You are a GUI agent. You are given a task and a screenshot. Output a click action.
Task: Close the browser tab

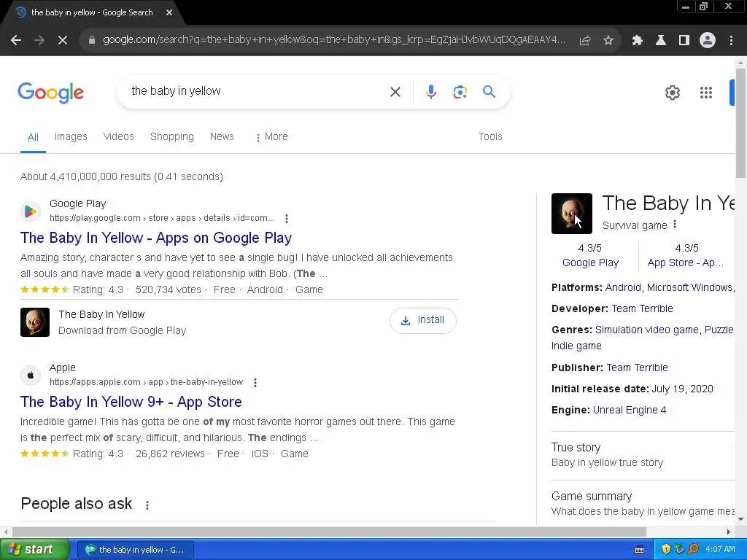169,12
